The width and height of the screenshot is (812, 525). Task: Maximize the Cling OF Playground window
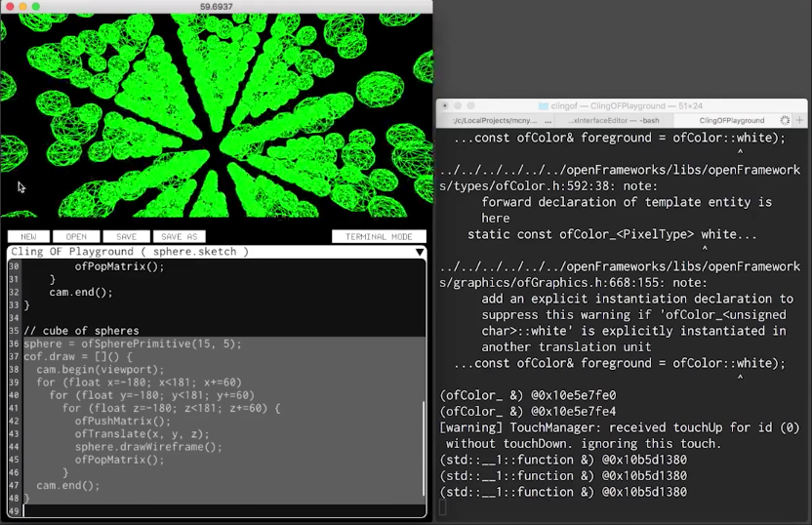coord(36,7)
